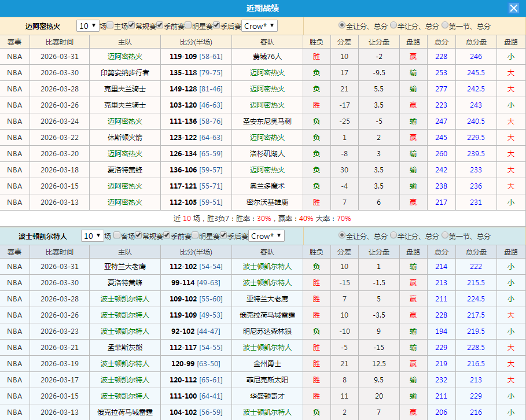Select 半让分、总分 radio for the Heat section
Image resolution: width=526 pixels, height=420 pixels.
point(392,25)
